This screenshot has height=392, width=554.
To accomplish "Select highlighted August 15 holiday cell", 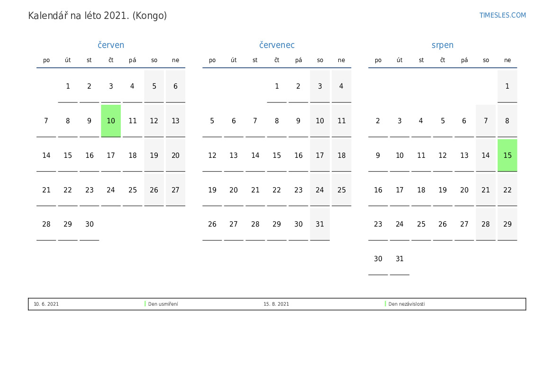I will coord(507,155).
